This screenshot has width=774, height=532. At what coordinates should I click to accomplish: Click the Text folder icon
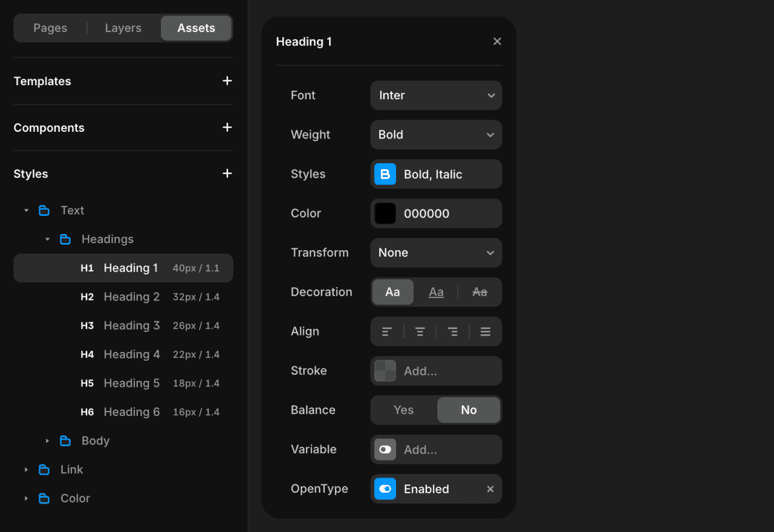[44, 210]
